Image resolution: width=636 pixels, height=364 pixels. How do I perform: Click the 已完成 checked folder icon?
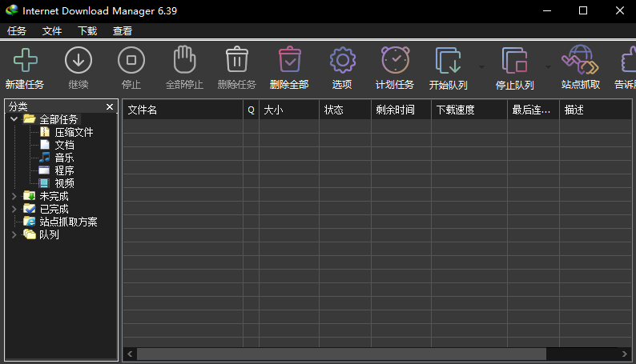pyautogui.click(x=29, y=209)
